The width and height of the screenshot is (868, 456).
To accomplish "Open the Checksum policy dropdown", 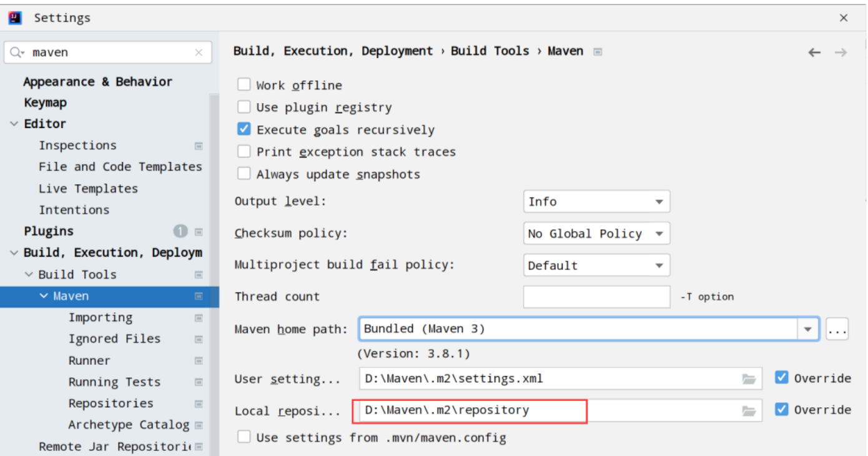I will coord(596,234).
